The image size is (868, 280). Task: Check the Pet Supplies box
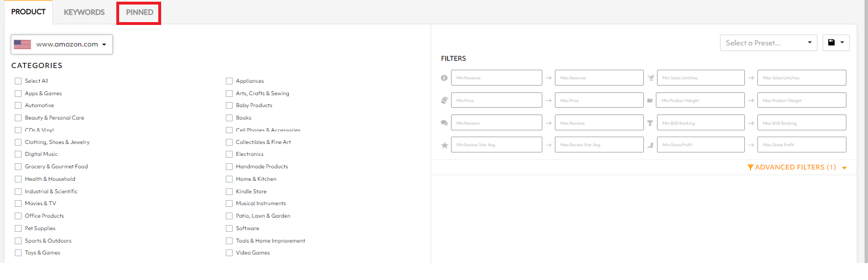(x=18, y=228)
